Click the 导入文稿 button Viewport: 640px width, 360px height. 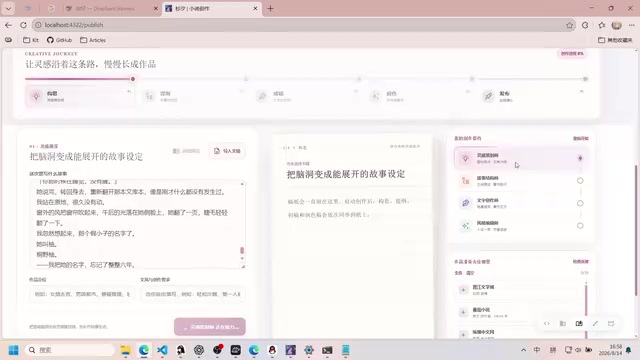(x=227, y=151)
